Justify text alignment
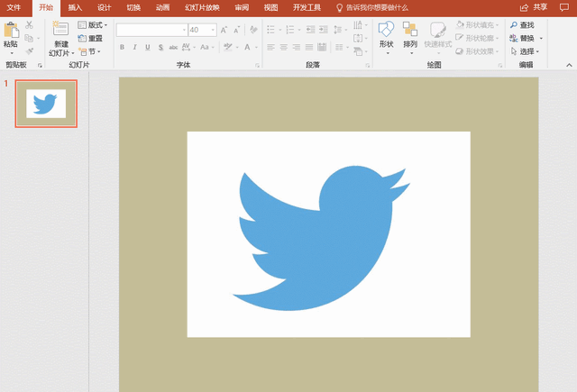The height and width of the screenshot is (392, 577). click(x=309, y=47)
